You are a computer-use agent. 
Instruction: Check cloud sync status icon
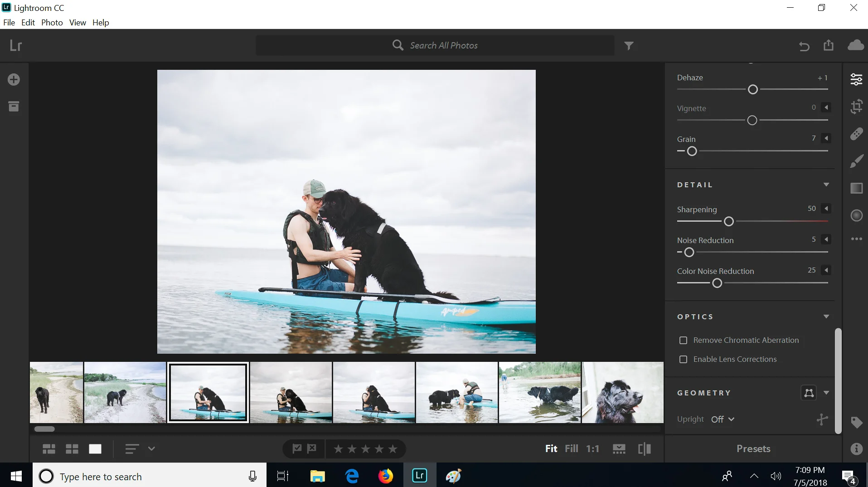[856, 45]
